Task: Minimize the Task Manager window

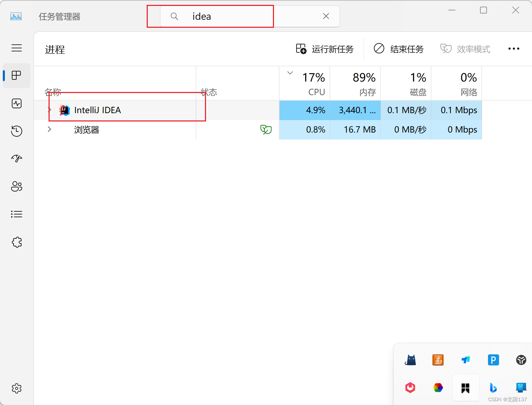Action: click(452, 10)
